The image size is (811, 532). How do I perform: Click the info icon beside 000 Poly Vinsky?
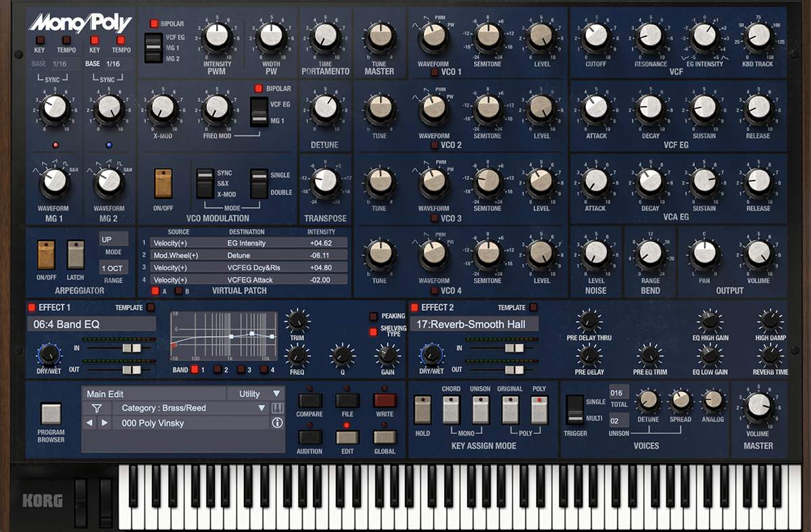[x=277, y=423]
